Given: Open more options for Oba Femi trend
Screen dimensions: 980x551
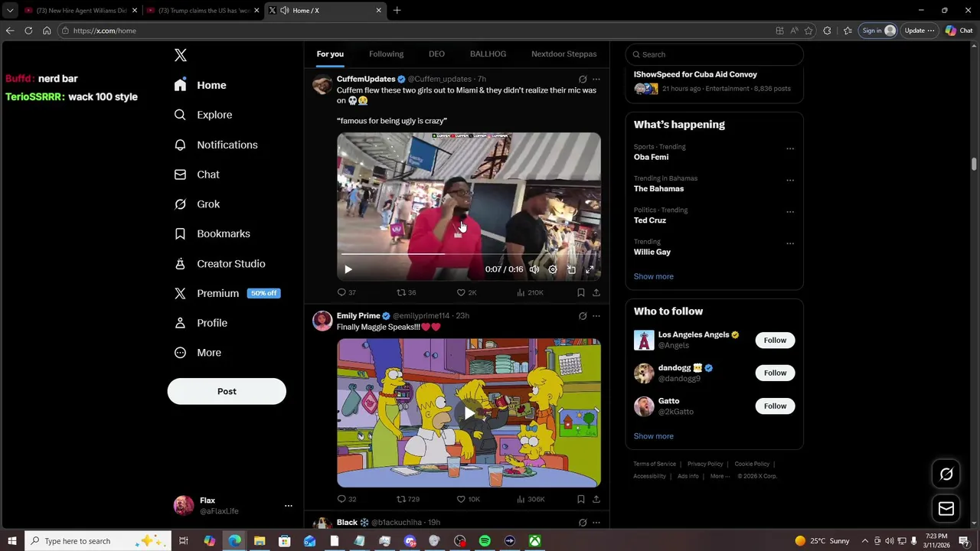Looking at the screenshot, I should click(790, 148).
